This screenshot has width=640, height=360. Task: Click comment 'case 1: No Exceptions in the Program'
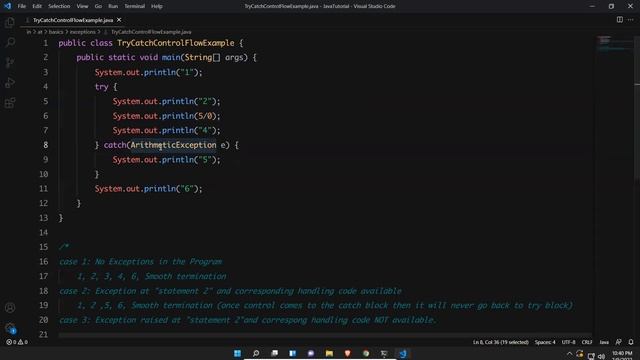pyautogui.click(x=140, y=262)
